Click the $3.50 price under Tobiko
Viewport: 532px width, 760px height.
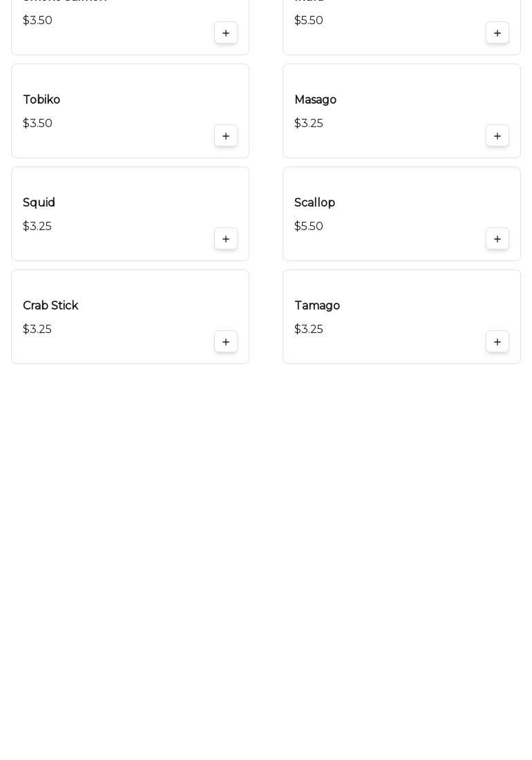tap(37, 124)
